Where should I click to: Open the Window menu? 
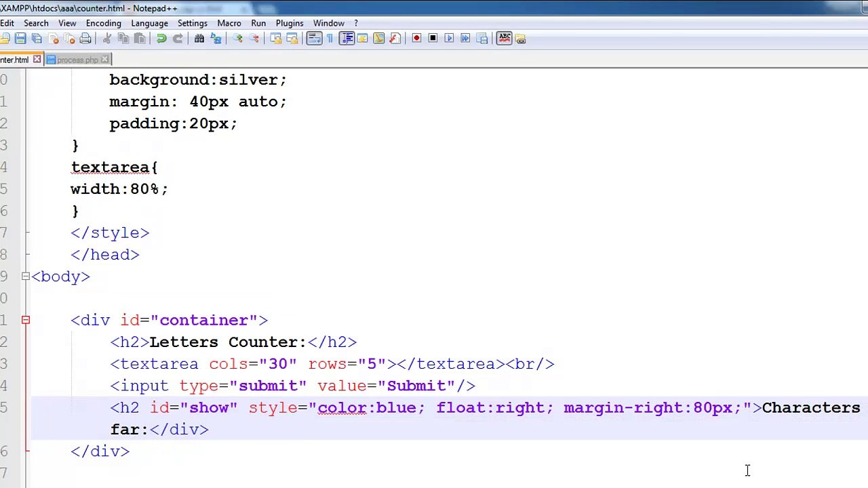point(329,23)
